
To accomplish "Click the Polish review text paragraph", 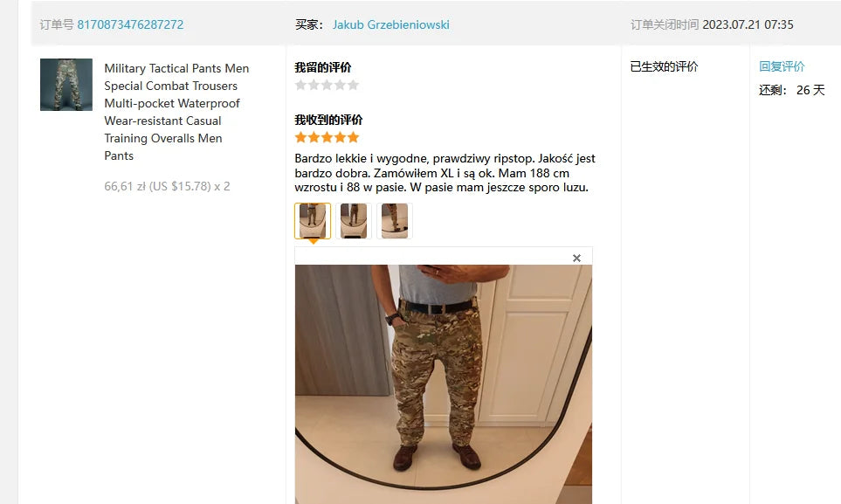I will tap(445, 173).
